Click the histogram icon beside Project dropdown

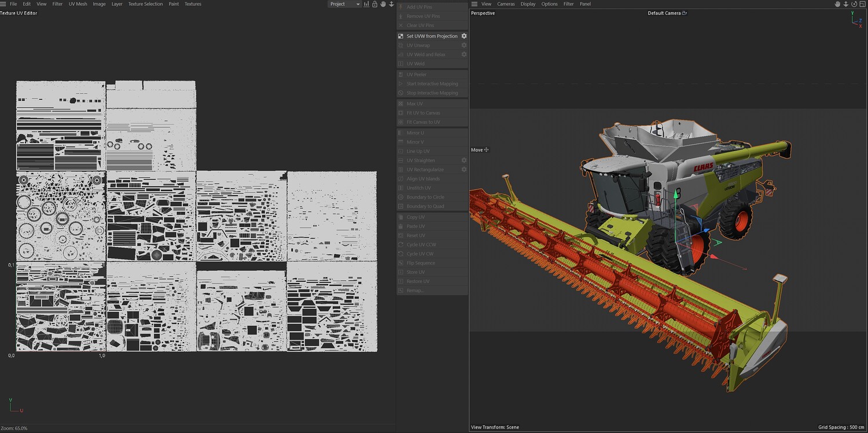tap(366, 4)
